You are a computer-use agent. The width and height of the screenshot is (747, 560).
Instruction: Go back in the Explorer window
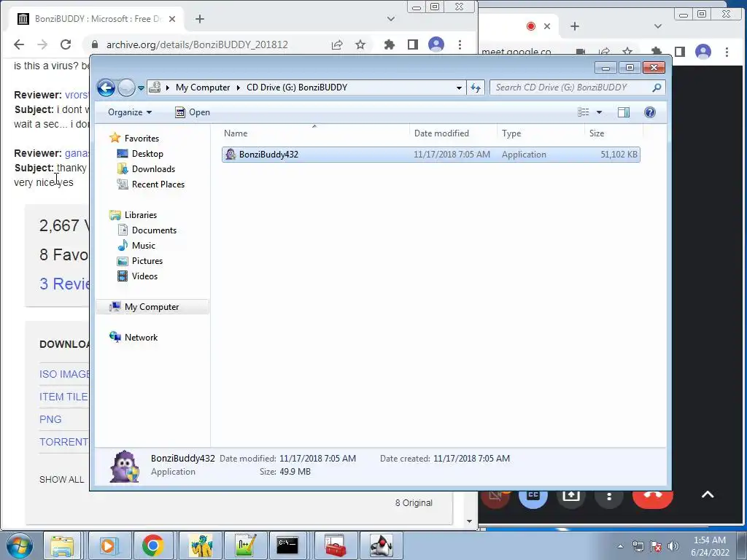tap(106, 87)
